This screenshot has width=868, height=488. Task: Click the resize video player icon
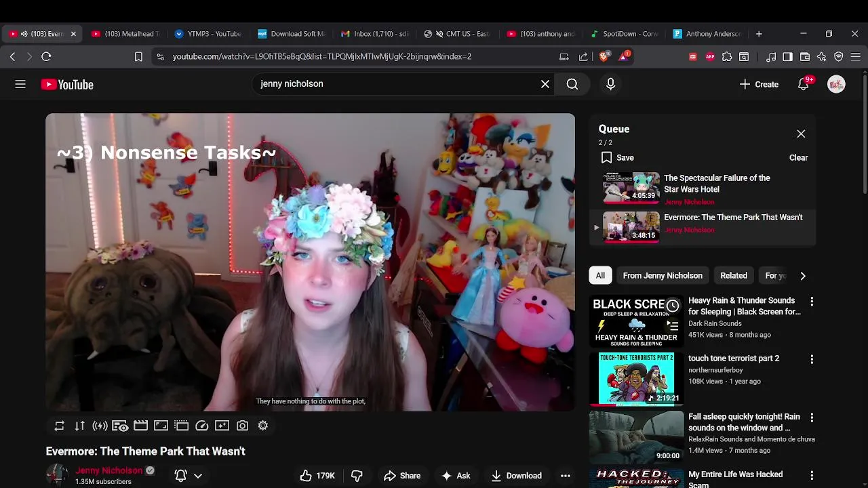pos(161,426)
